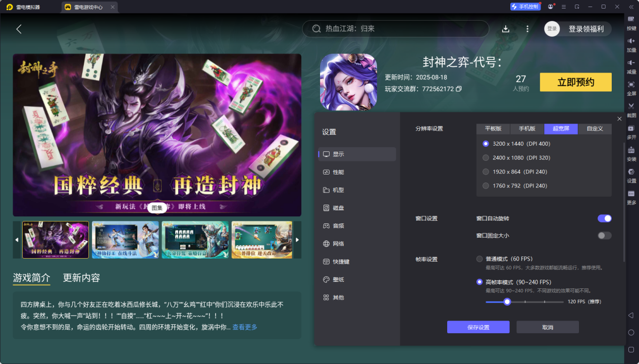The image size is (639, 364).
Task: Expand description via 查看更多
Action: tap(245, 327)
